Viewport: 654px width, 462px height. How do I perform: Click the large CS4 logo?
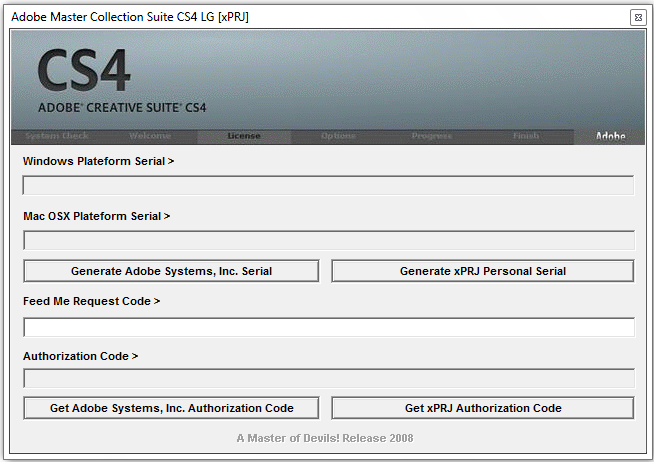pyautogui.click(x=84, y=70)
